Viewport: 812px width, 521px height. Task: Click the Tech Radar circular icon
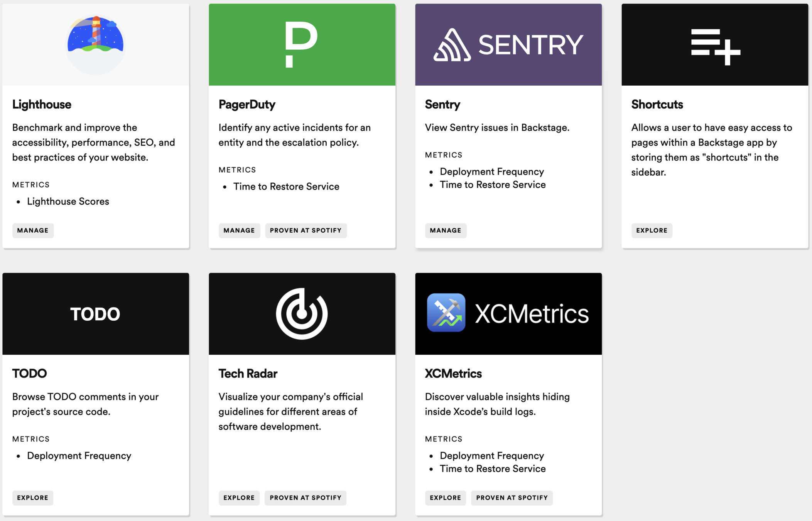[302, 314]
